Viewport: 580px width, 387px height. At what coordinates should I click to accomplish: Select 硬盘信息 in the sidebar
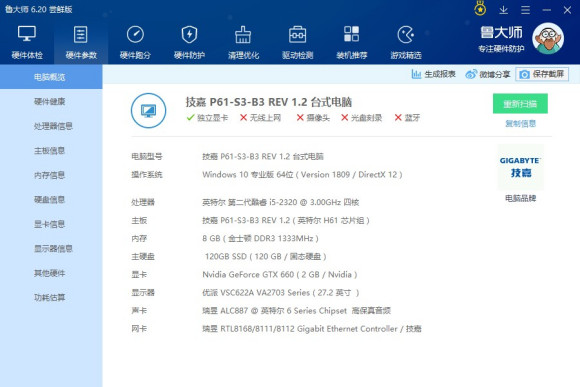51,199
